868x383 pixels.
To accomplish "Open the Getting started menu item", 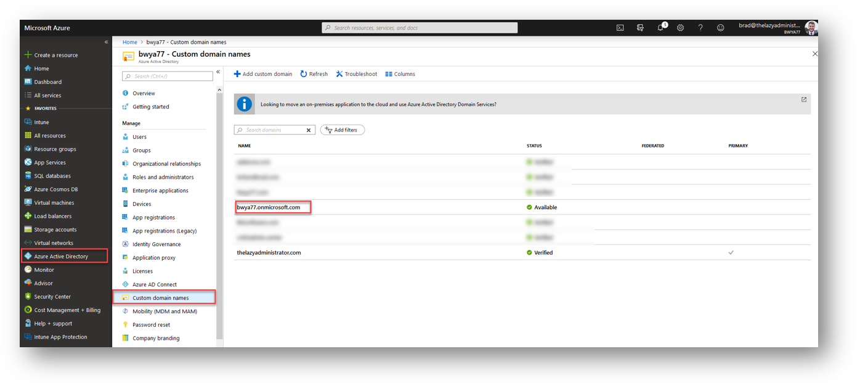I will coord(150,107).
